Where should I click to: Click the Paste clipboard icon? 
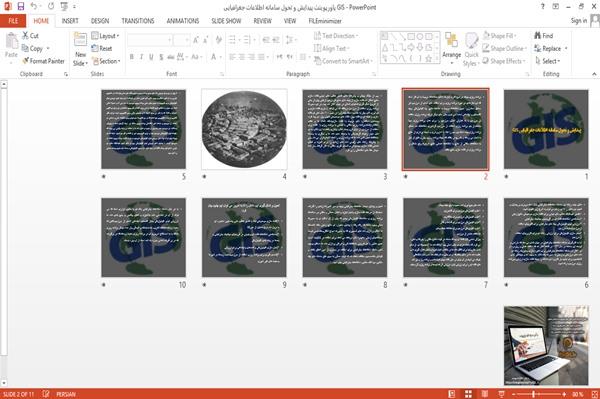[x=11, y=41]
